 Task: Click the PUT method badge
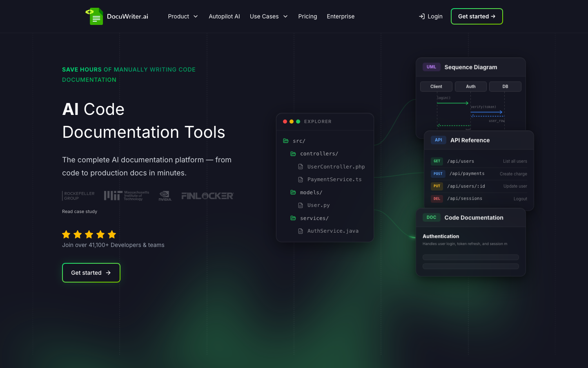437,186
